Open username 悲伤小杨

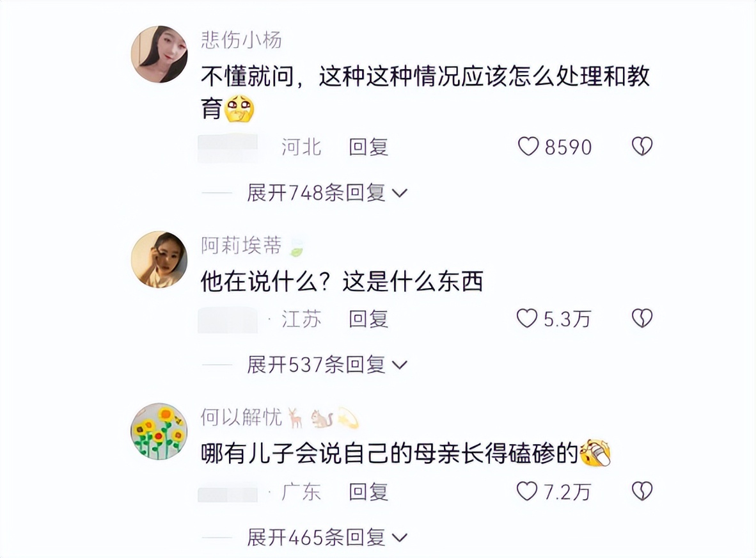coord(242,40)
